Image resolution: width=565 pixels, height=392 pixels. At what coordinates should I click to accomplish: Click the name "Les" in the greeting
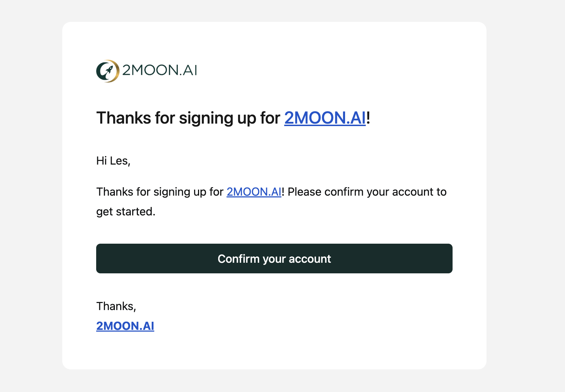pyautogui.click(x=119, y=161)
